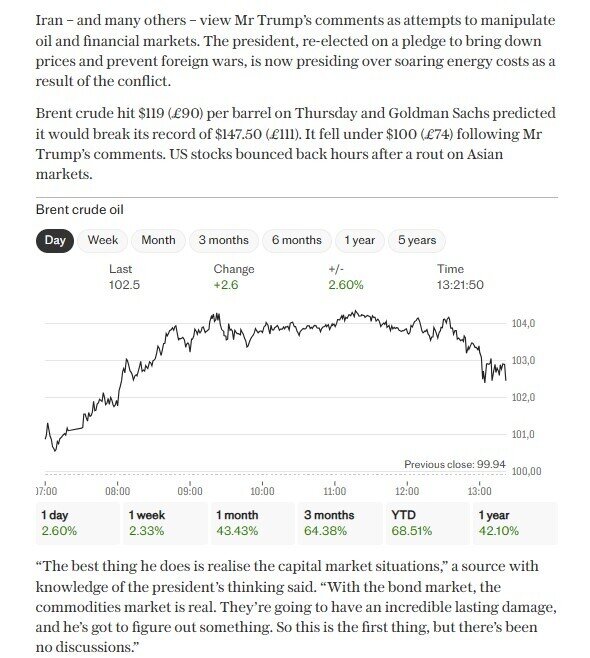Click the 3 months 64.38% performance tile
Viewport: 590px width, 658px height.
pos(340,523)
